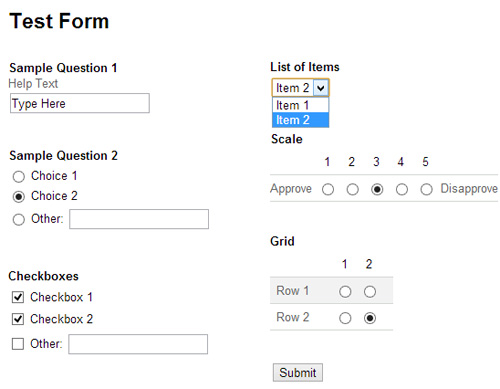The height and width of the screenshot is (389, 500).
Task: Tick the Other checkbox under Checkboxes
Action: click(18, 344)
